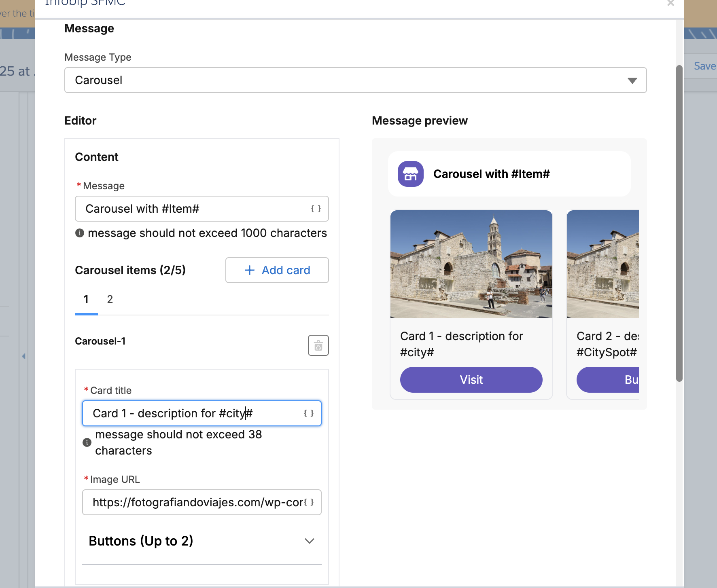The height and width of the screenshot is (588, 717).
Task: Click inside the Message text field
Action: [x=182, y=209]
